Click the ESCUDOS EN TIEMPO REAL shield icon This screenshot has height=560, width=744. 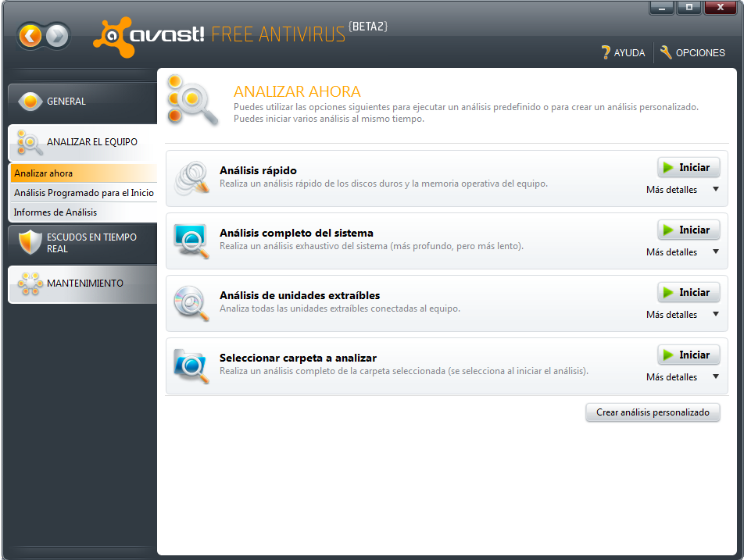30,242
